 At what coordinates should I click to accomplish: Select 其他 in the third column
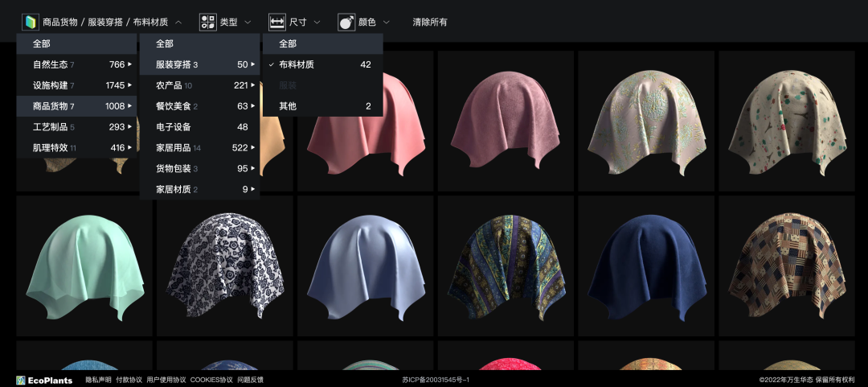(x=323, y=106)
